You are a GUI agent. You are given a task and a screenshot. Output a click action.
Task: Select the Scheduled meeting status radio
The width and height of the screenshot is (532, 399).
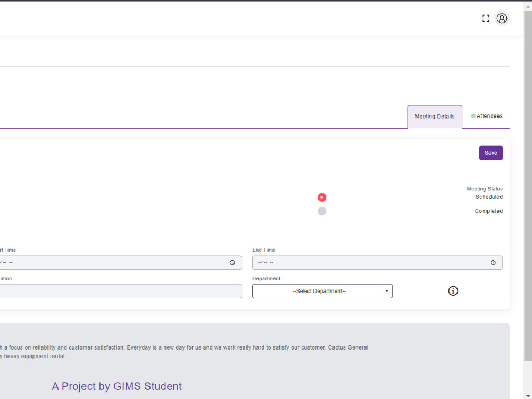(322, 197)
